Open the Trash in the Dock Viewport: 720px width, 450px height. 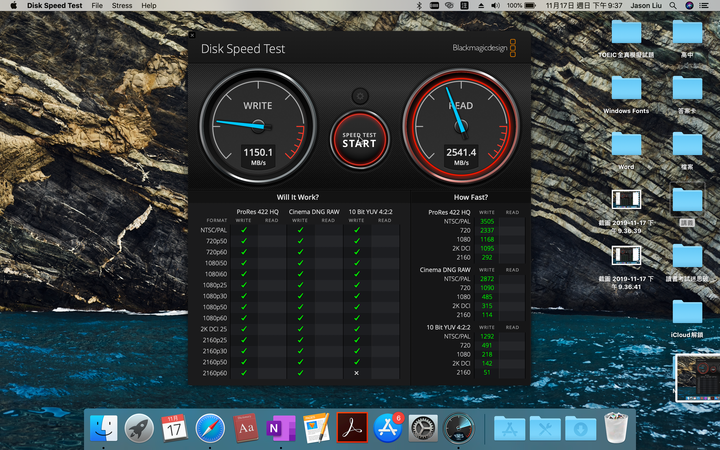pyautogui.click(x=616, y=428)
